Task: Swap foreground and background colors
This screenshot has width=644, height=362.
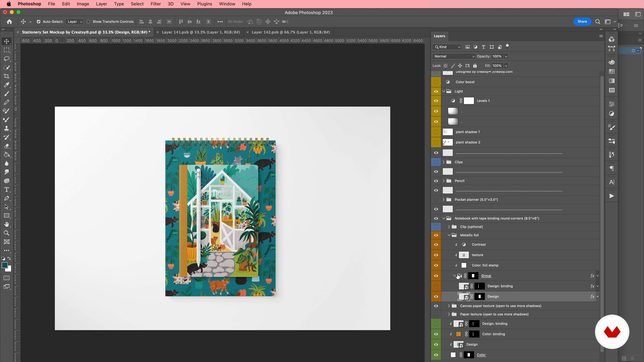Action: tap(9, 259)
